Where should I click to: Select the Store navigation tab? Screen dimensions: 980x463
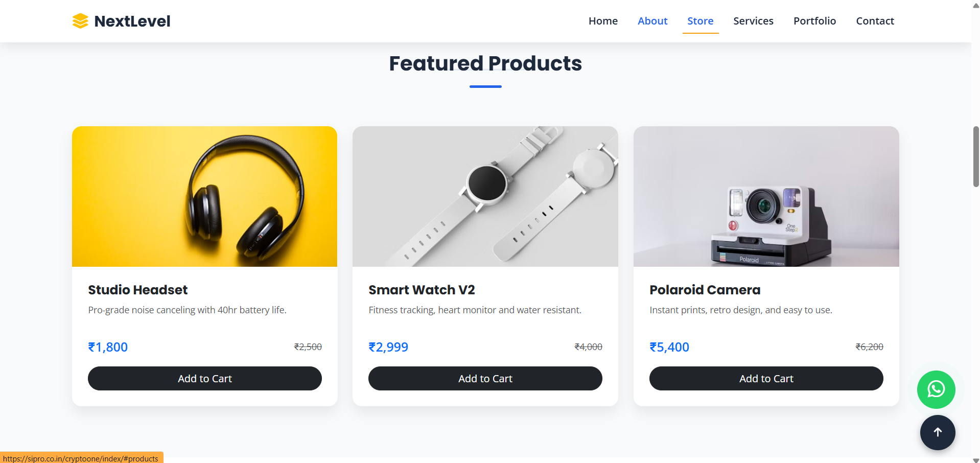701,21
